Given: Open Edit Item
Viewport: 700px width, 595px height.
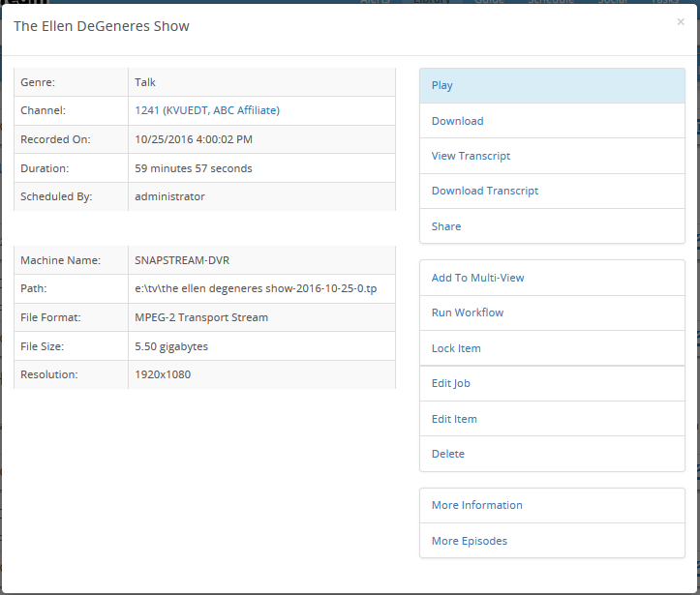Looking at the screenshot, I should pyautogui.click(x=552, y=419).
